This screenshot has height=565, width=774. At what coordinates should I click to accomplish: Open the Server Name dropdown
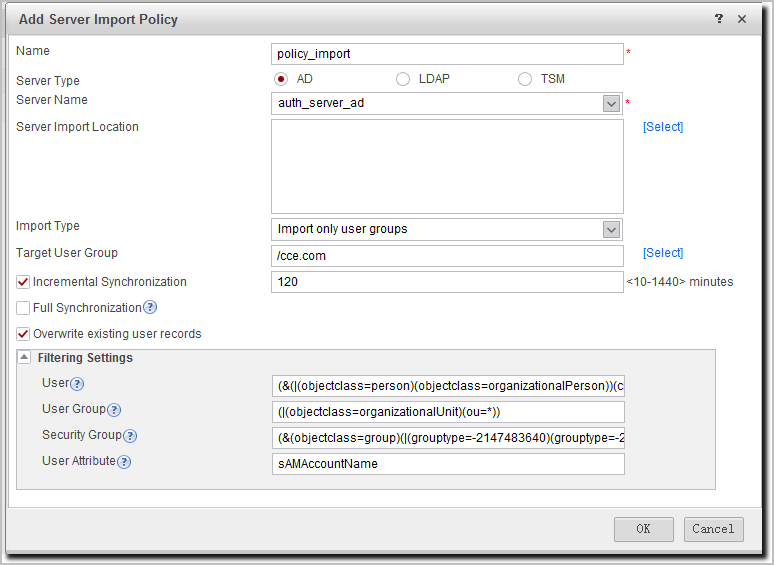(611, 104)
